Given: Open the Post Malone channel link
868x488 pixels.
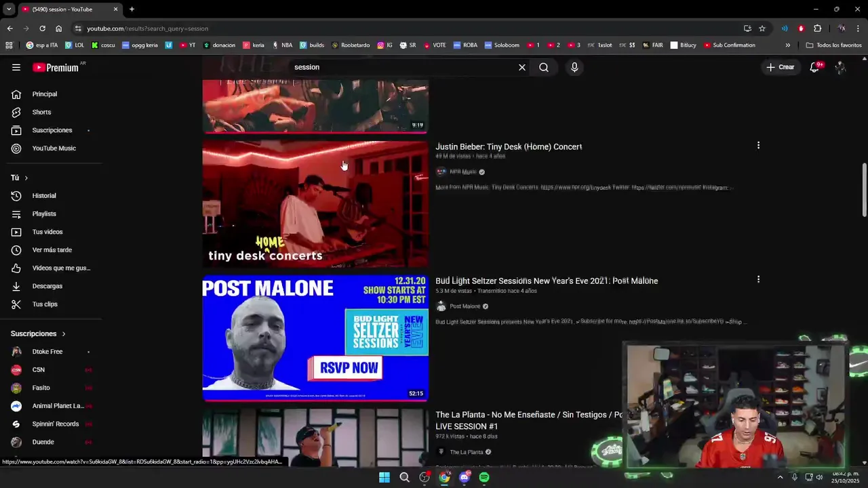Looking at the screenshot, I should click(465, 306).
